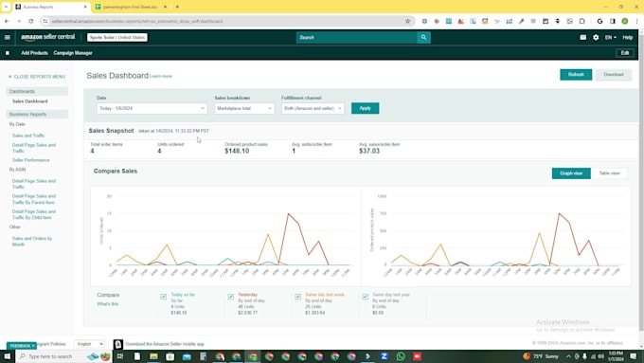Select Sales Dashboard in the sidebar
644x363 pixels.
tap(30, 101)
